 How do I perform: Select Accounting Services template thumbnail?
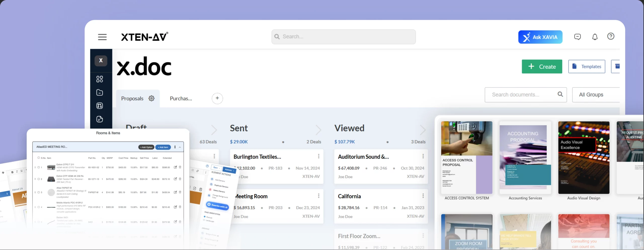click(525, 158)
